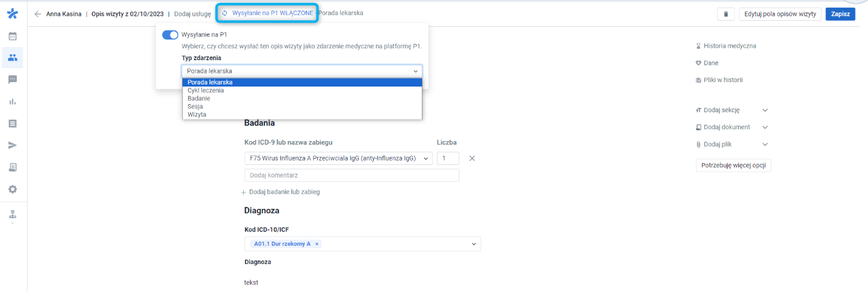Open the calendar view from sidebar
The image size is (868, 296).
(13, 36)
